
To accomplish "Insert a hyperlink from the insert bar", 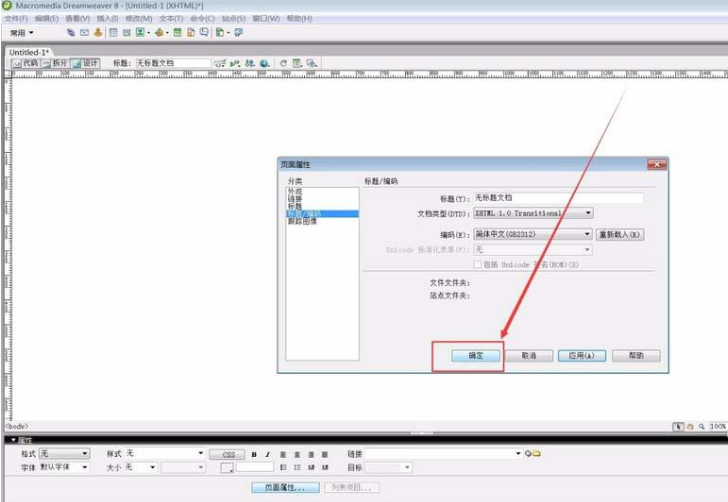I will [x=71, y=33].
